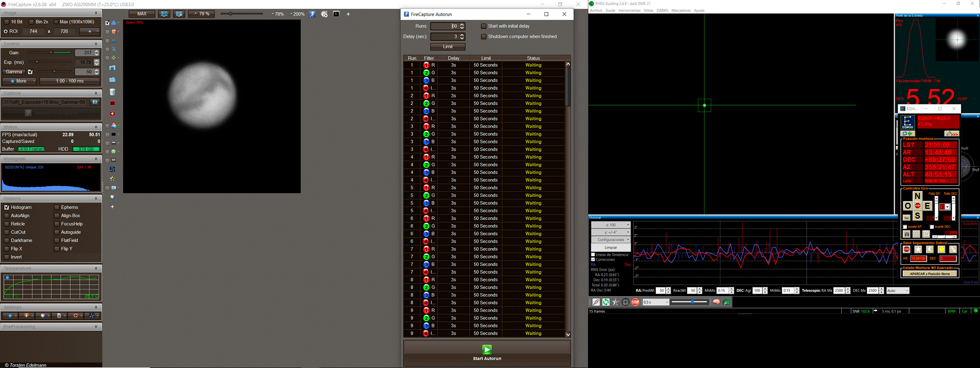Toggle Líneas de Tendencia checkbox in PHD2
This screenshot has height=368, width=980.
(x=593, y=255)
